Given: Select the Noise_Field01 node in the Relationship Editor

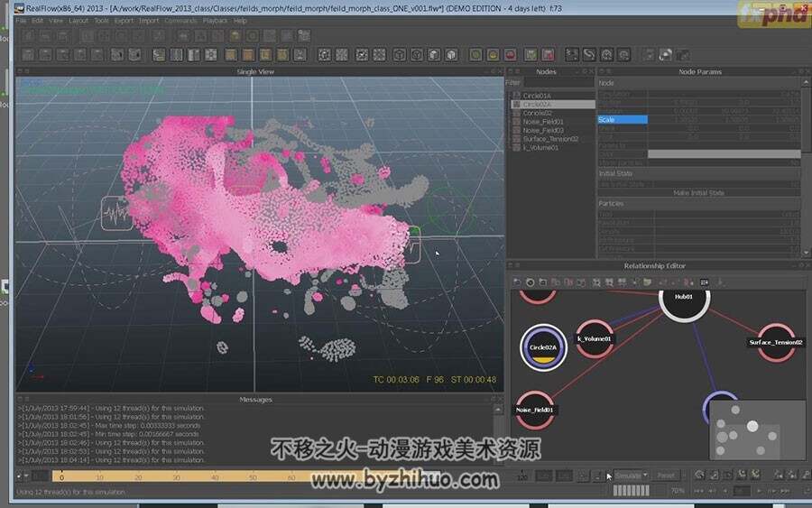Looking at the screenshot, I should click(x=534, y=410).
